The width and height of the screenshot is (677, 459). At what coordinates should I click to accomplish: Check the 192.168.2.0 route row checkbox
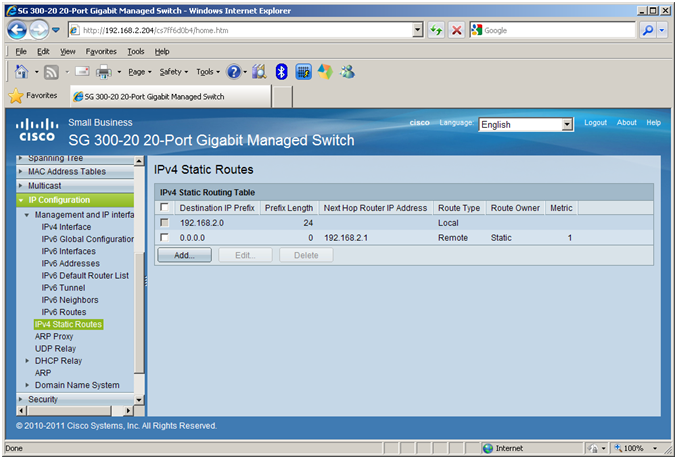[164, 222]
